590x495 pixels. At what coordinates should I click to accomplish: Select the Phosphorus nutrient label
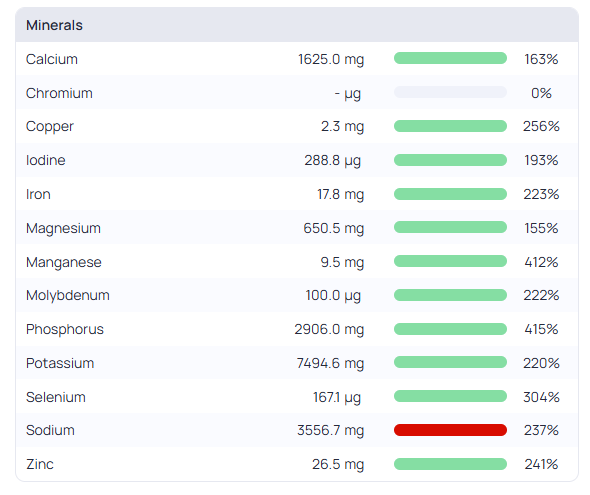pyautogui.click(x=65, y=329)
